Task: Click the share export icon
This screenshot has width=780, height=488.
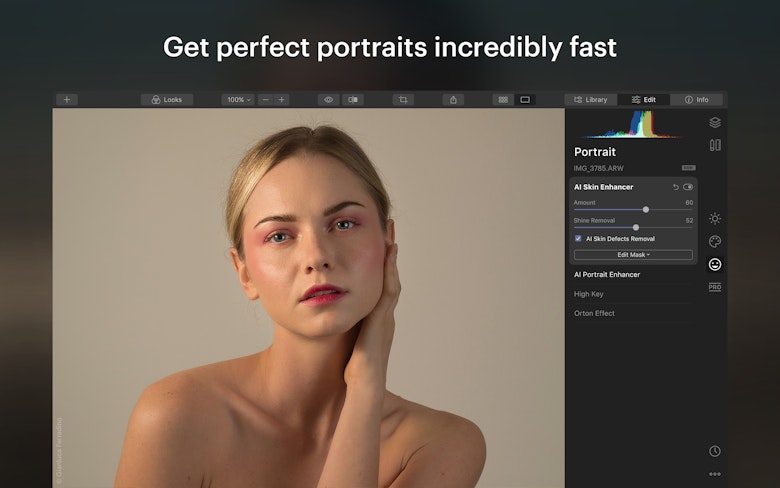Action: tap(453, 99)
